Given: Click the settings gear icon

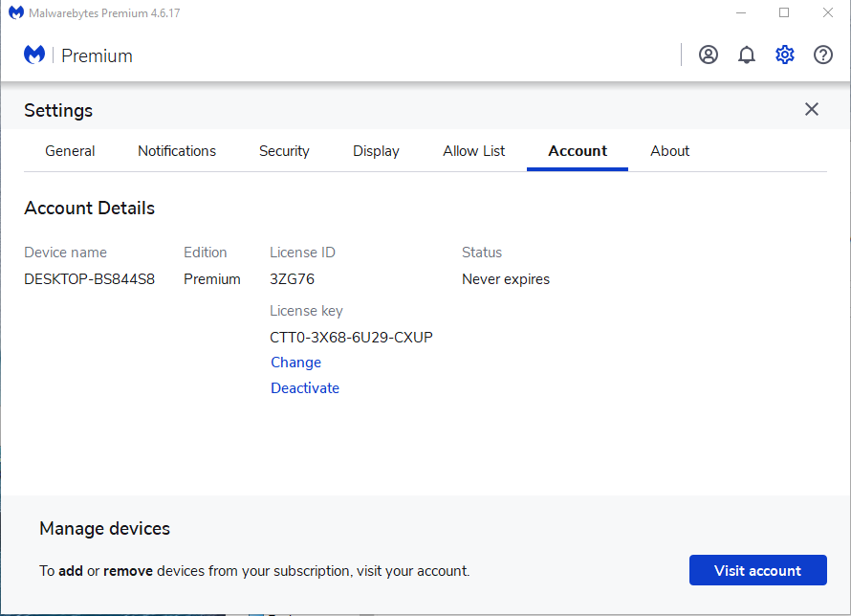Looking at the screenshot, I should coord(785,55).
